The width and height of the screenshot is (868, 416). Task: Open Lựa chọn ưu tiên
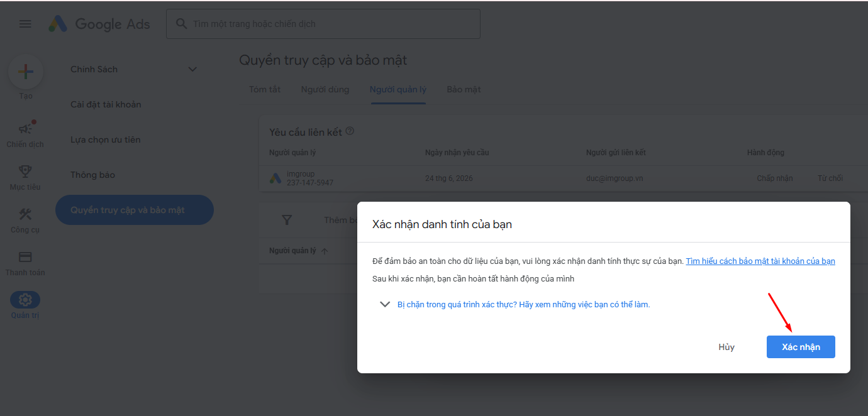click(x=106, y=140)
